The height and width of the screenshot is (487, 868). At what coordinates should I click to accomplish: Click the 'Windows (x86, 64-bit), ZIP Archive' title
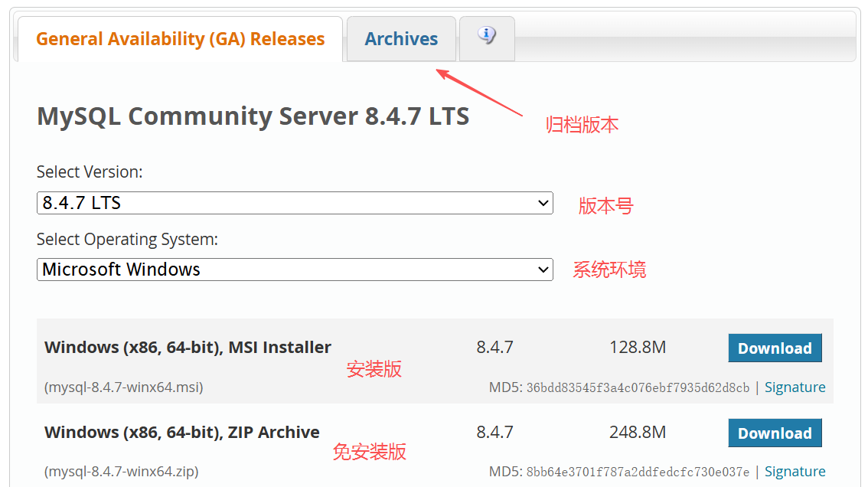coord(182,432)
